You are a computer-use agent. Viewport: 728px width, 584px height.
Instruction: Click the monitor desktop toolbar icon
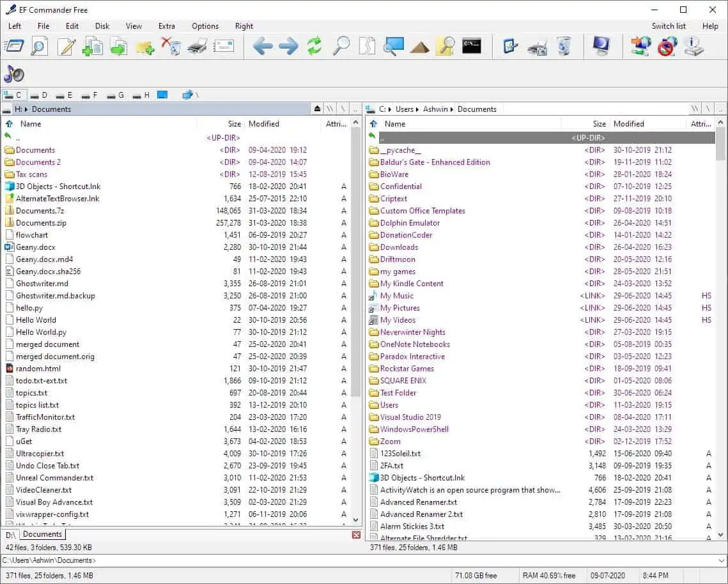click(601, 46)
